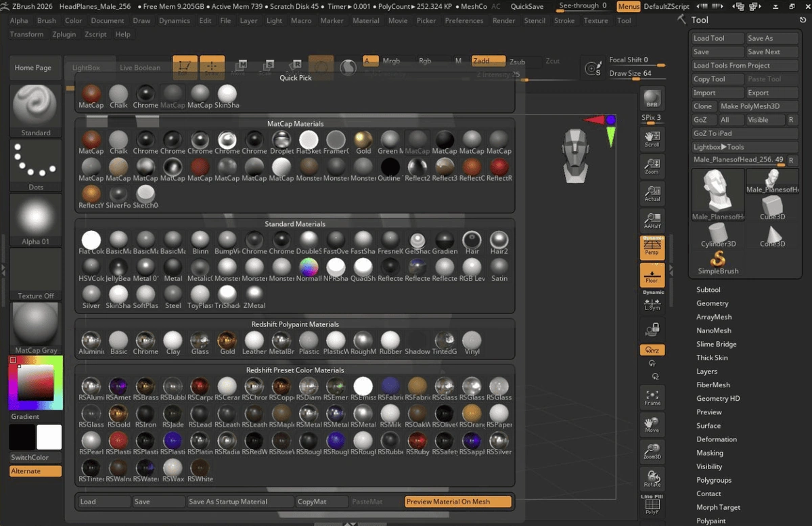Open the Material menu

tap(365, 20)
